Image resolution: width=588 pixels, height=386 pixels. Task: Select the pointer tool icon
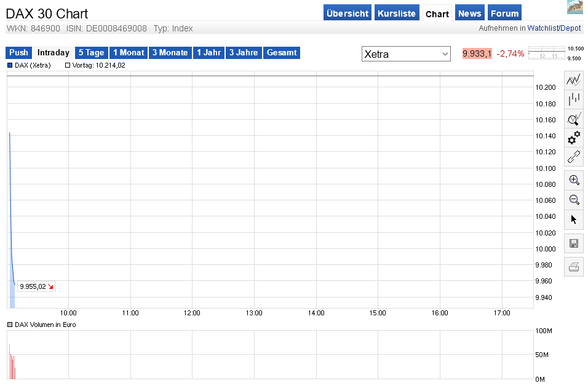click(573, 219)
